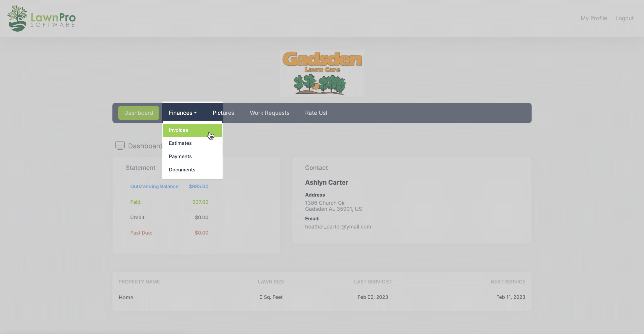Click the Statement heading

click(141, 168)
